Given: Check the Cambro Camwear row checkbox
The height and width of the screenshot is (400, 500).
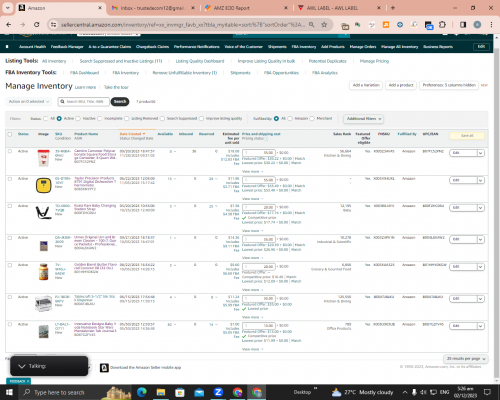Looking at the screenshot, I should [x=10, y=151].
